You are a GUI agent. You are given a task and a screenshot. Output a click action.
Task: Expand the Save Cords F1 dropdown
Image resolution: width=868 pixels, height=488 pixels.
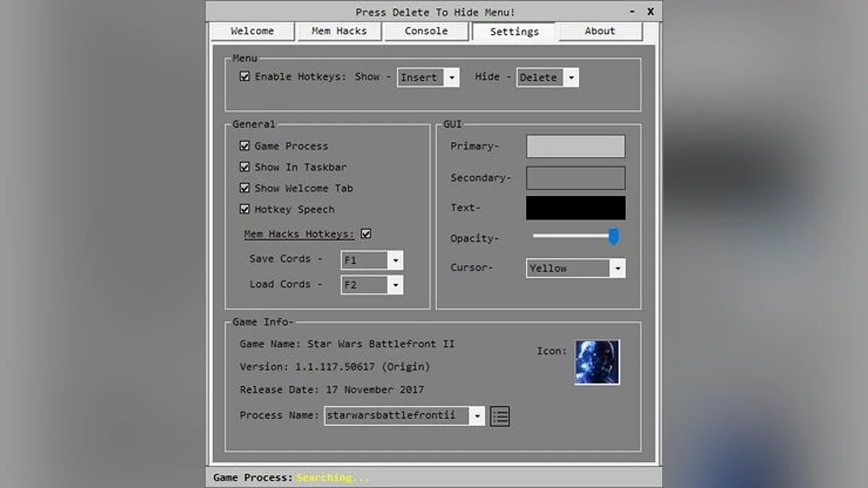[x=395, y=260]
